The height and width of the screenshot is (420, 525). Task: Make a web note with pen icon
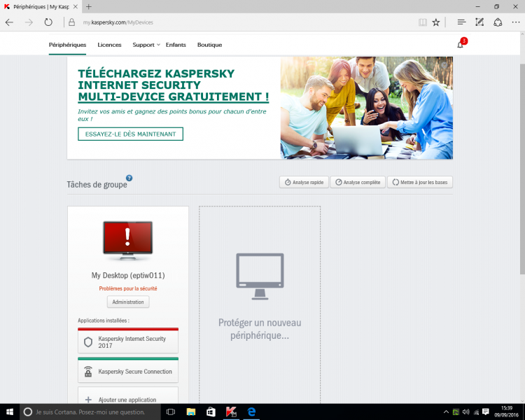coord(479,22)
